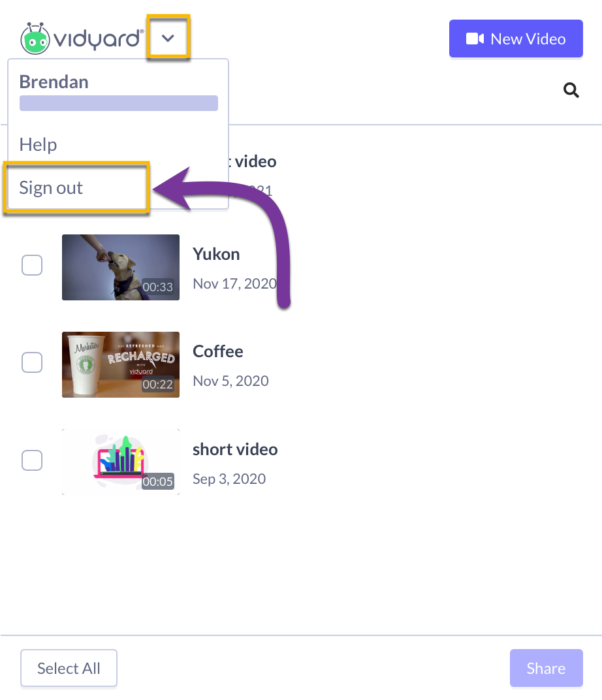The height and width of the screenshot is (700, 602).
Task: Click the Select All button
Action: coord(69,668)
